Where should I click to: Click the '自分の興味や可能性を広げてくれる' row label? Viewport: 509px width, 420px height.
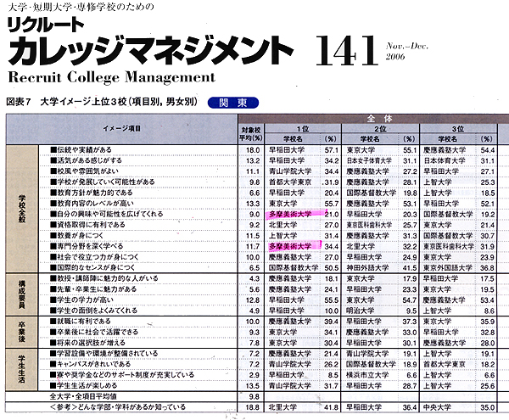pyautogui.click(x=107, y=214)
